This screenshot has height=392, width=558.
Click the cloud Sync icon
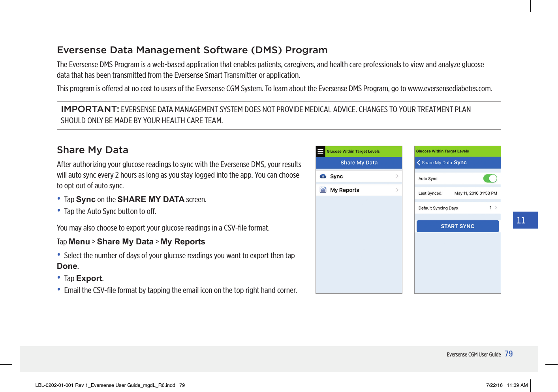point(323,176)
